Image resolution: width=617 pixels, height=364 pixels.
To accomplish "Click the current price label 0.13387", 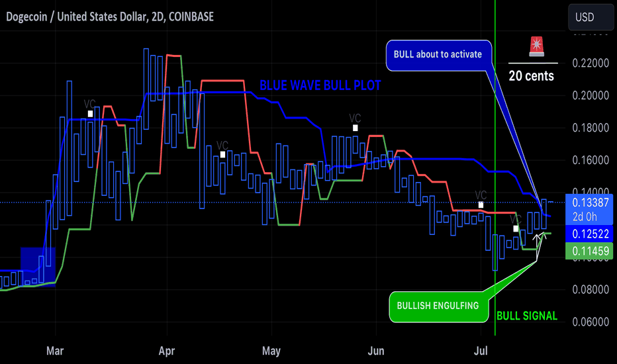I will point(590,203).
